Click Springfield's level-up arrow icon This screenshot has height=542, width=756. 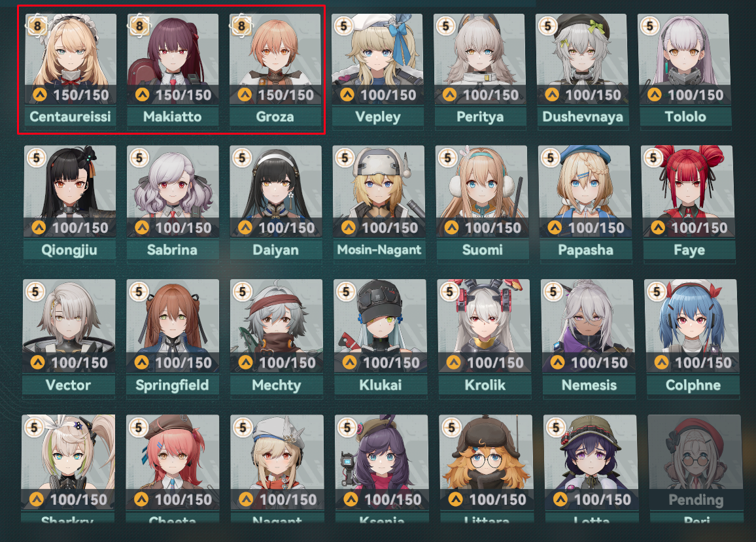point(141,362)
